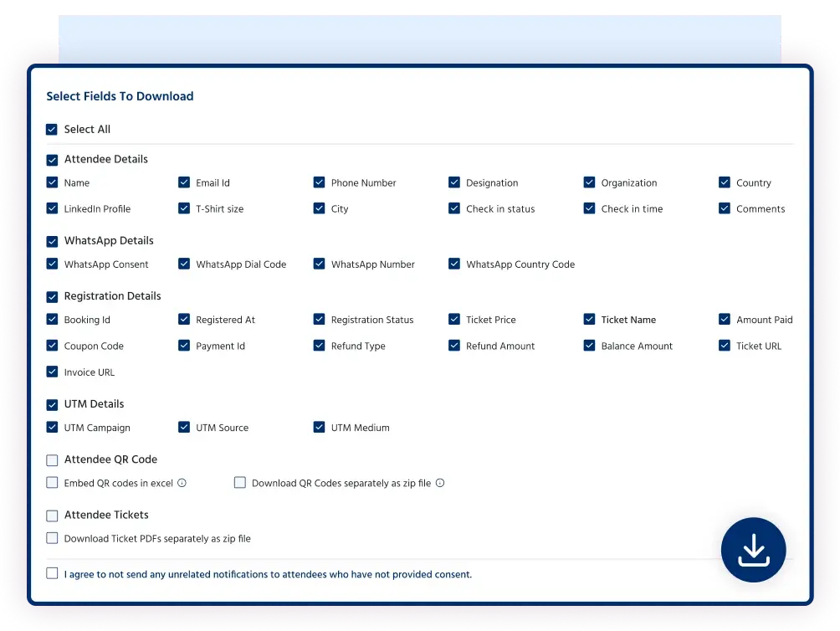Screen dimensions: 840x631
Task: Uncheck the WhatsApp Country Code checkbox
Action: tap(454, 264)
